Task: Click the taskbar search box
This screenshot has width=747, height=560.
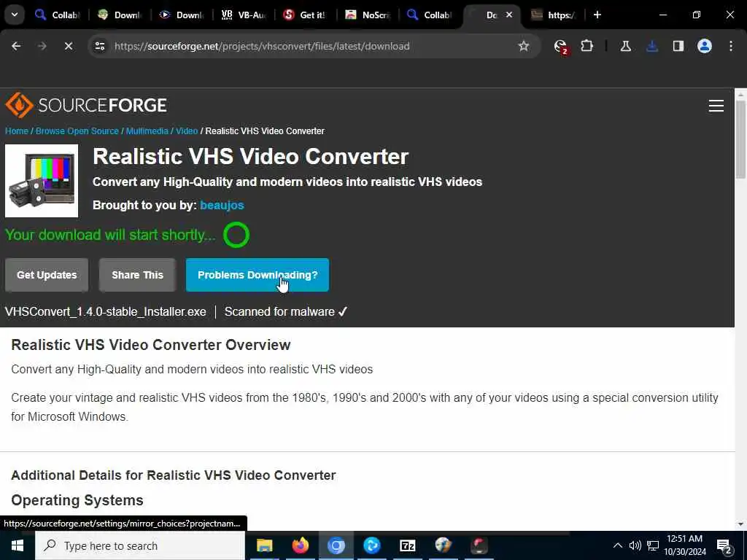Action: pyautogui.click(x=140, y=545)
